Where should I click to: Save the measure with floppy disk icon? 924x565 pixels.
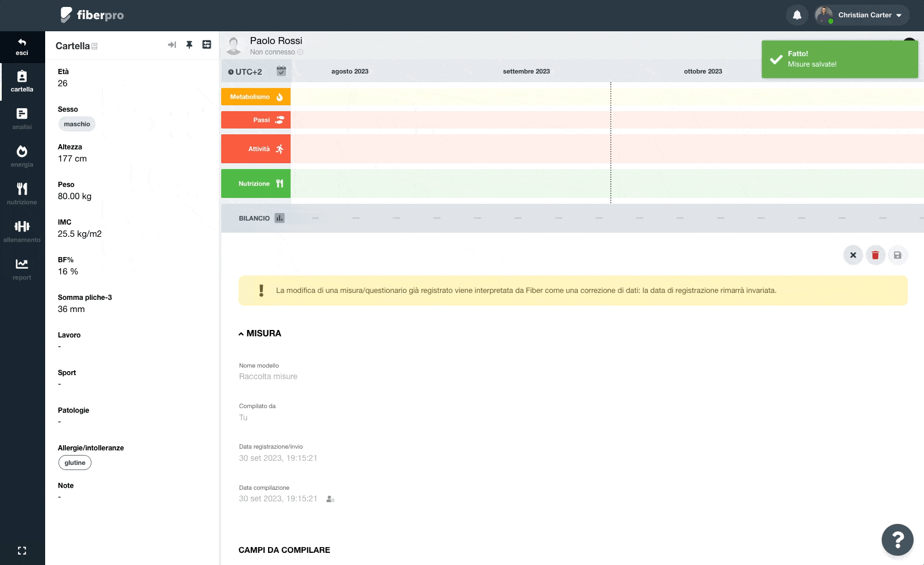pyautogui.click(x=897, y=255)
